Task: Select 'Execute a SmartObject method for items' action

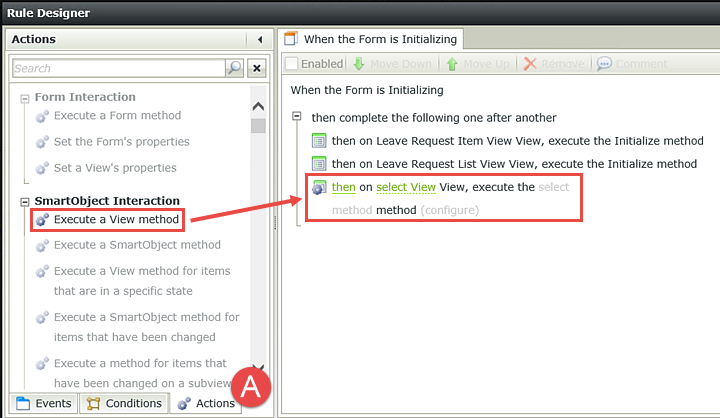Action: tap(147, 327)
